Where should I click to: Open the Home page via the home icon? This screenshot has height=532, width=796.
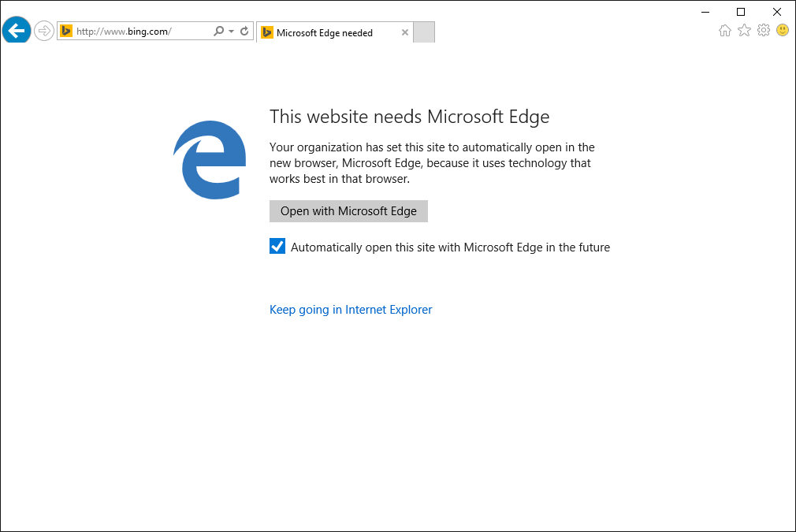(724, 30)
